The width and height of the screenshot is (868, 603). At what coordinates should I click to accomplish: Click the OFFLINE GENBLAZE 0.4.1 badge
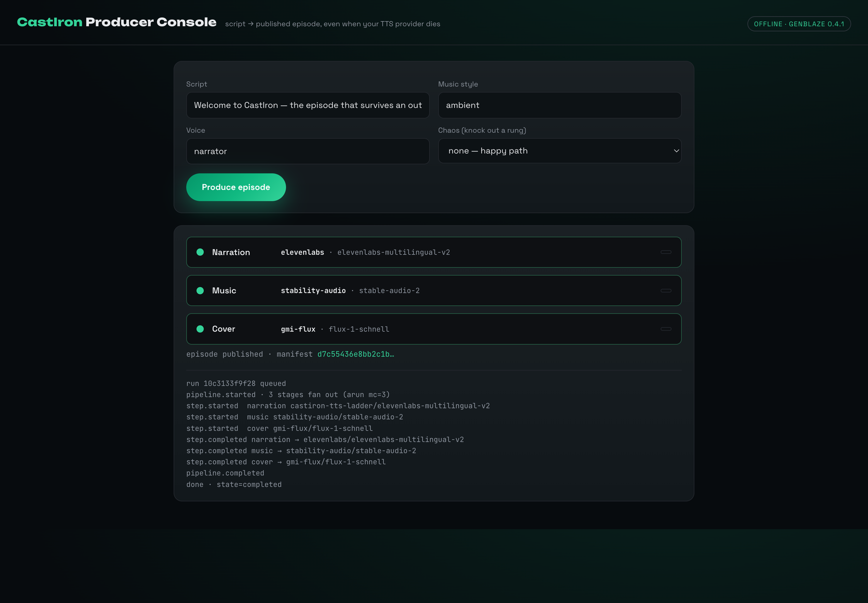coord(799,24)
